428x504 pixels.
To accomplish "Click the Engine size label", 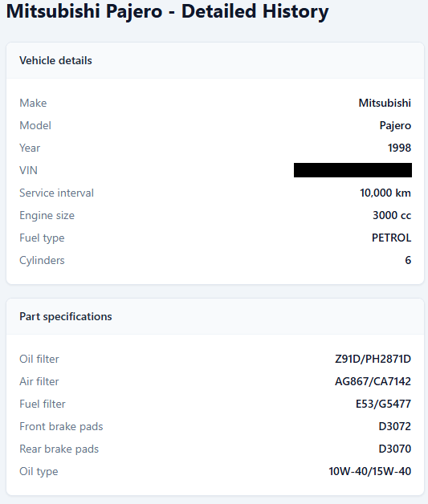I will pyautogui.click(x=47, y=215).
